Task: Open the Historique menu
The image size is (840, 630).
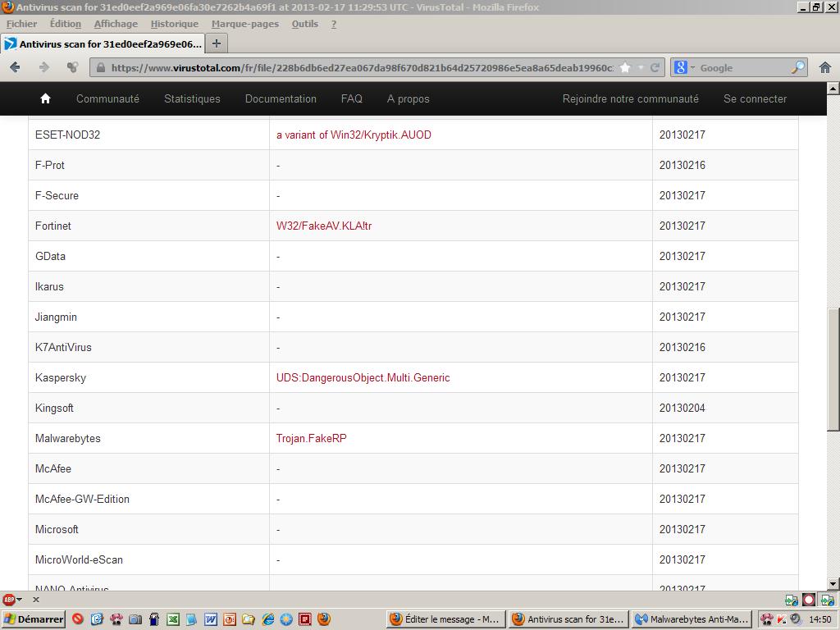Action: [175, 24]
